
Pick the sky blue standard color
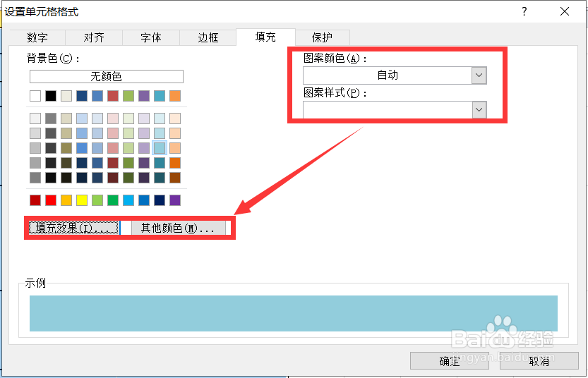pyautogui.click(x=128, y=200)
